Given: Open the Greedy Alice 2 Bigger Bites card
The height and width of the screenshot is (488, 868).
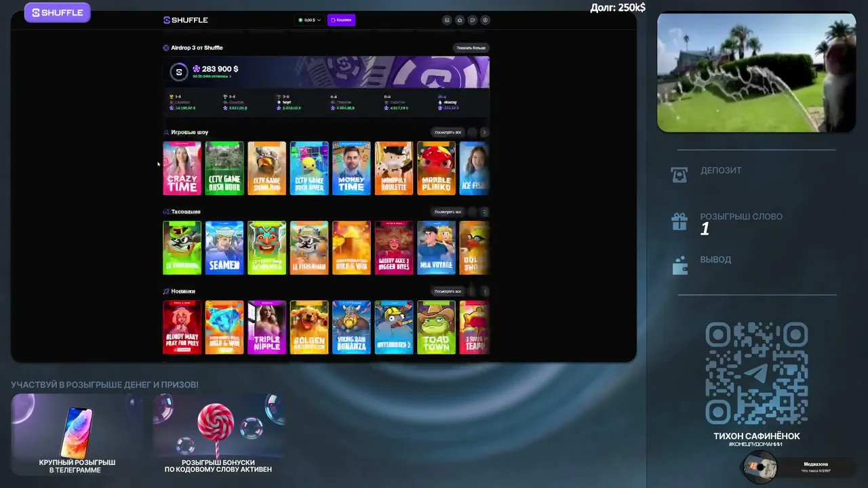Looking at the screenshot, I should tap(394, 247).
